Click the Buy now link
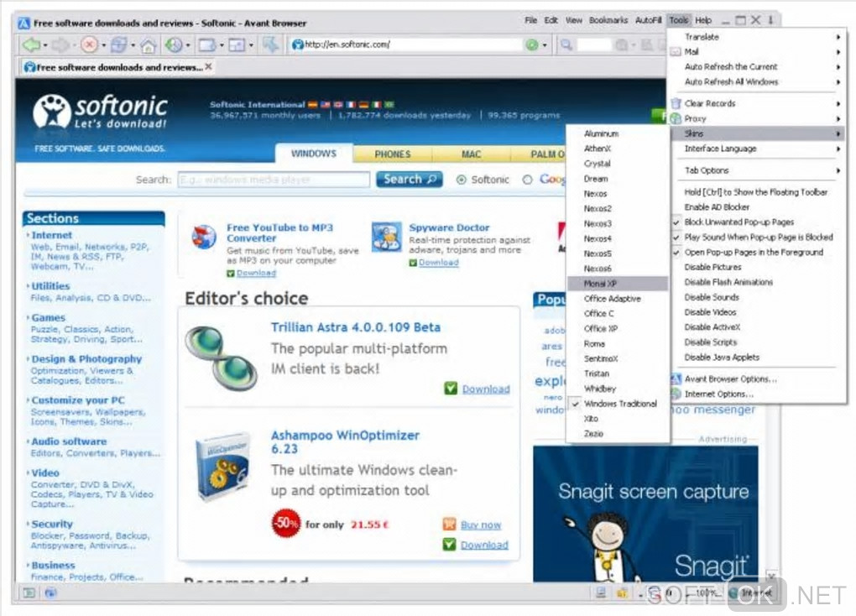This screenshot has height=616, width=856. 480,525
